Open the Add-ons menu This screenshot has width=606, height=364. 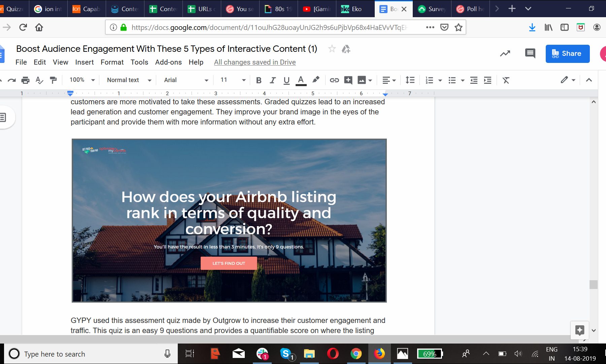pyautogui.click(x=168, y=62)
